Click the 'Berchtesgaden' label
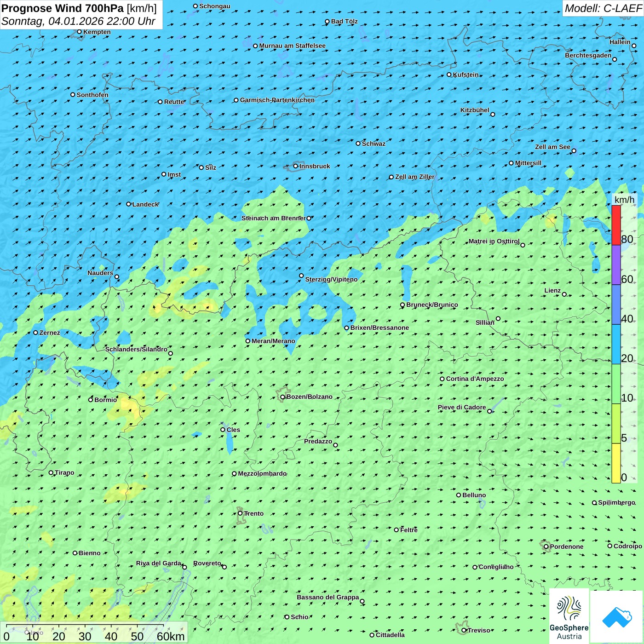 coord(588,55)
